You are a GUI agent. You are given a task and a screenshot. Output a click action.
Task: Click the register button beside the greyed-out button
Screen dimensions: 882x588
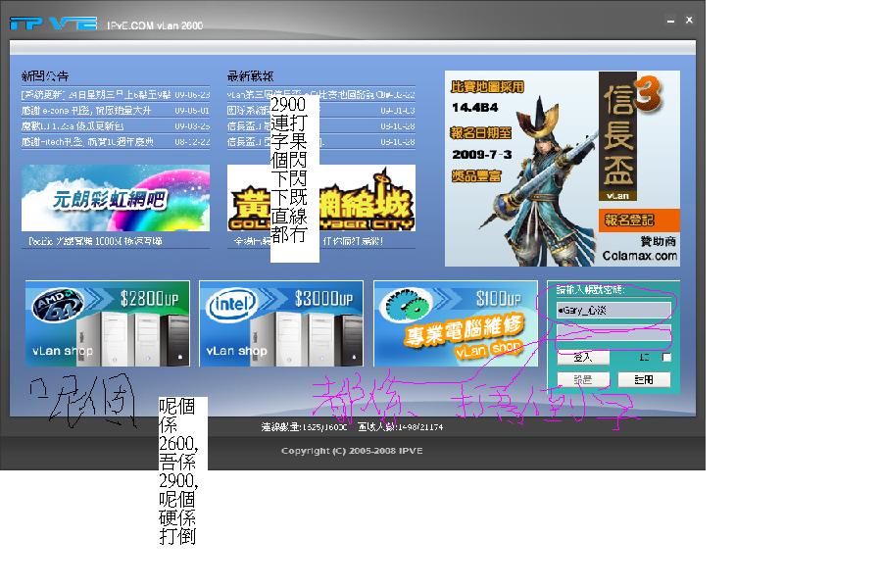(x=644, y=380)
